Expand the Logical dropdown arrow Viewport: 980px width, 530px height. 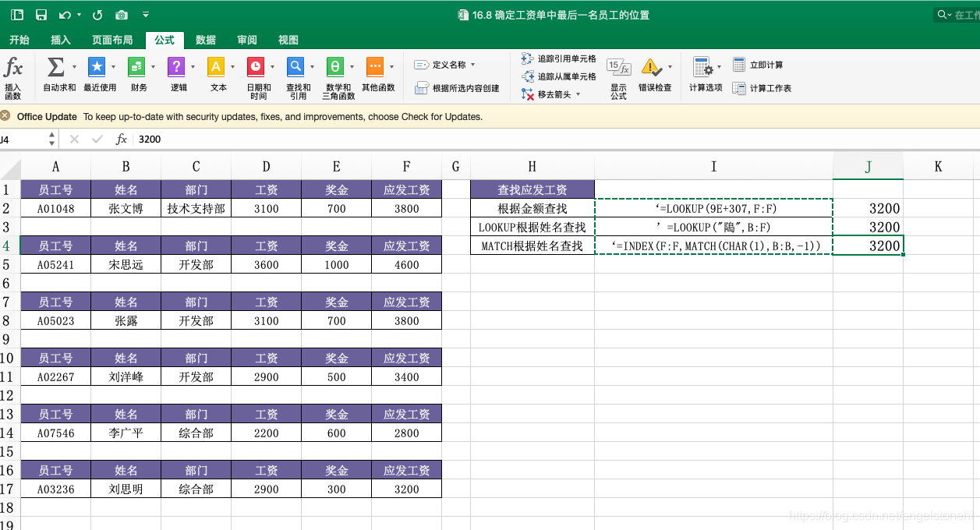[193, 67]
